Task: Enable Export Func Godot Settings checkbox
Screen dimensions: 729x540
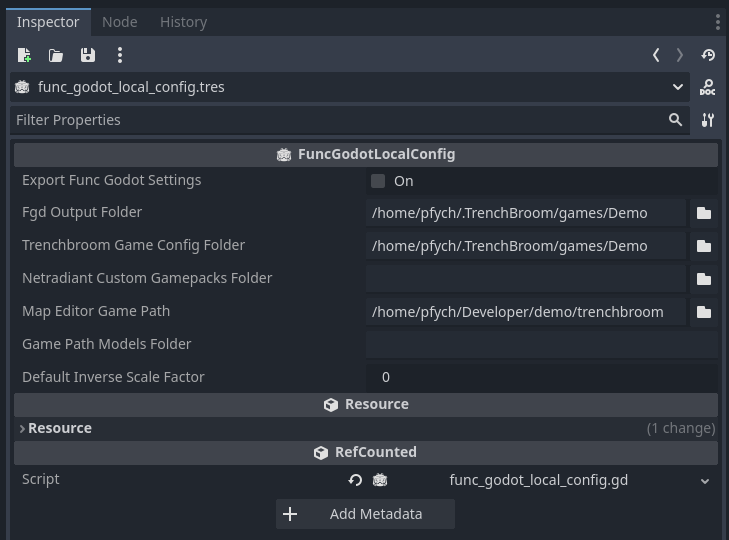Action: [x=378, y=181]
